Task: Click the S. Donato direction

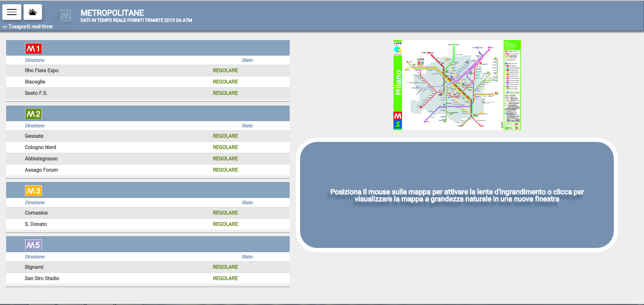Action: [35, 224]
